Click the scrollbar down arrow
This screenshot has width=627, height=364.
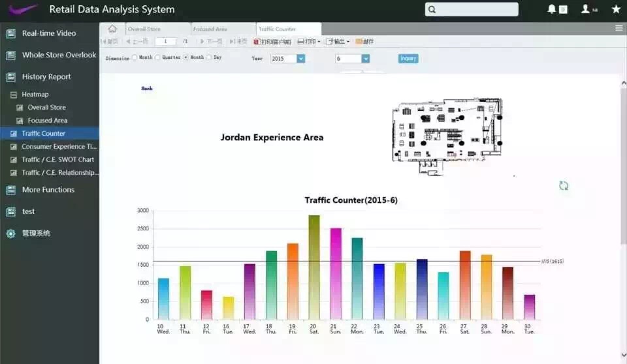pos(623,355)
